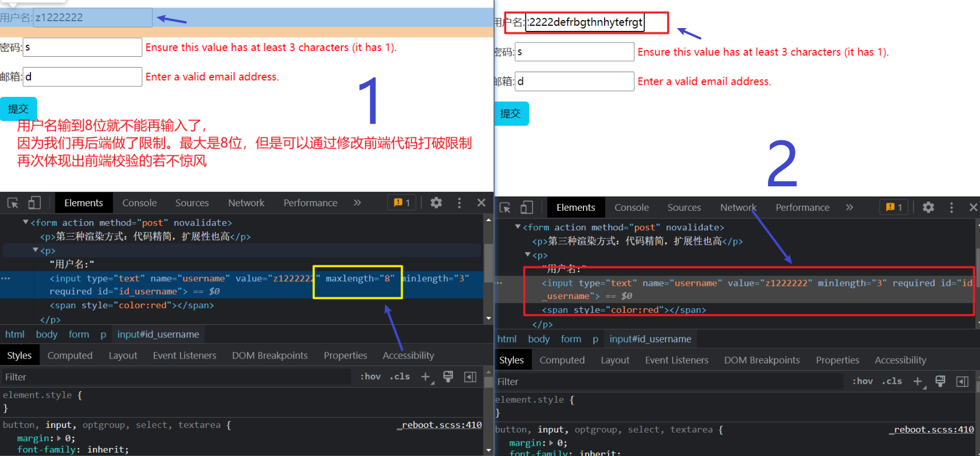Click the right email input field
This screenshot has width=980, height=456.
point(574,81)
